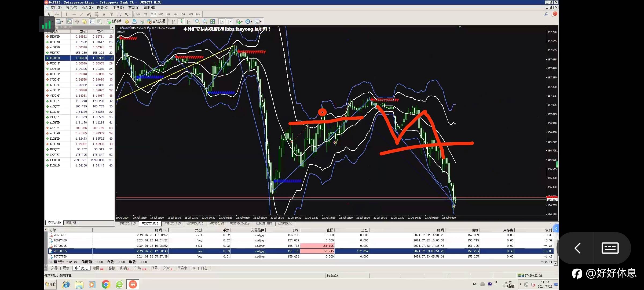Screen dimensions: 644x290
Task: Toggle the 自动交易 auto trading button
Action: coord(156,21)
